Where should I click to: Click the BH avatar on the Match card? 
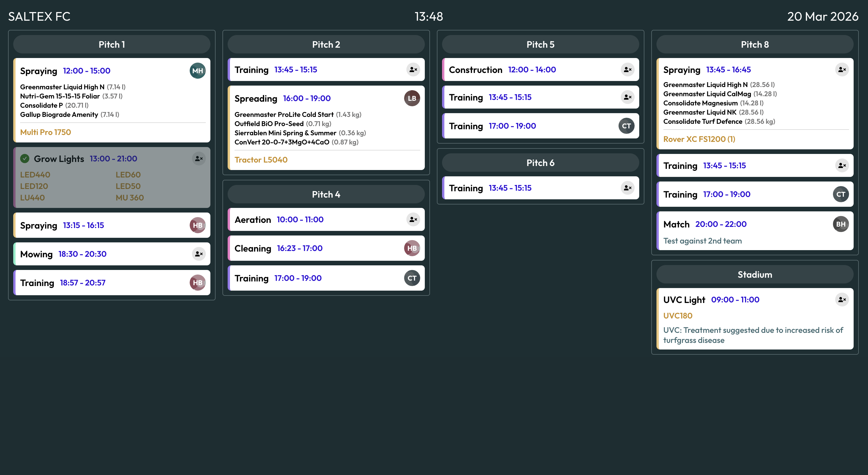click(x=841, y=224)
